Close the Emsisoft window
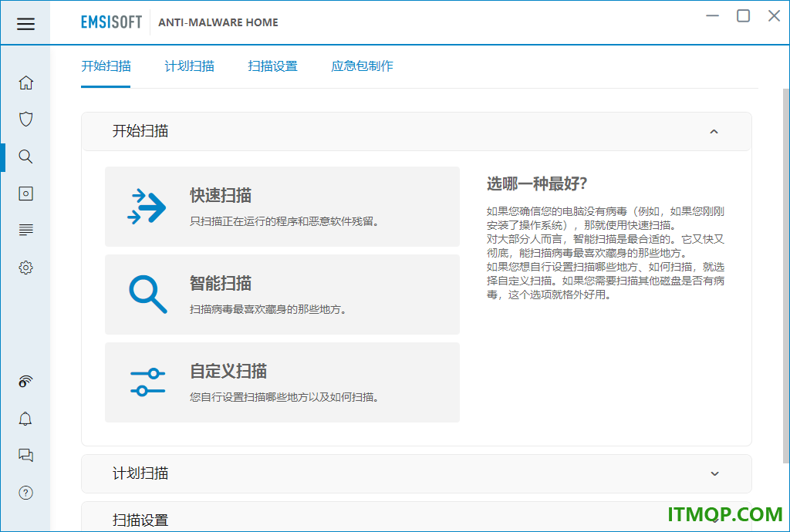This screenshot has height=532, width=790. click(x=774, y=15)
